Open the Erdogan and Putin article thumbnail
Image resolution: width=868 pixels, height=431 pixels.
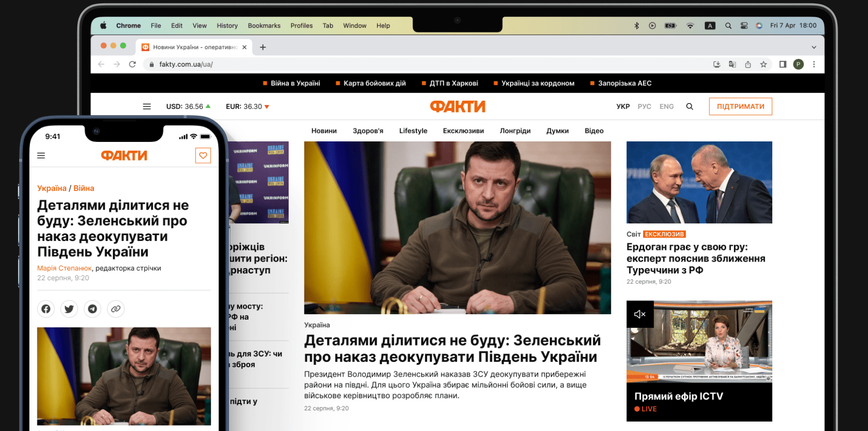pyautogui.click(x=699, y=182)
